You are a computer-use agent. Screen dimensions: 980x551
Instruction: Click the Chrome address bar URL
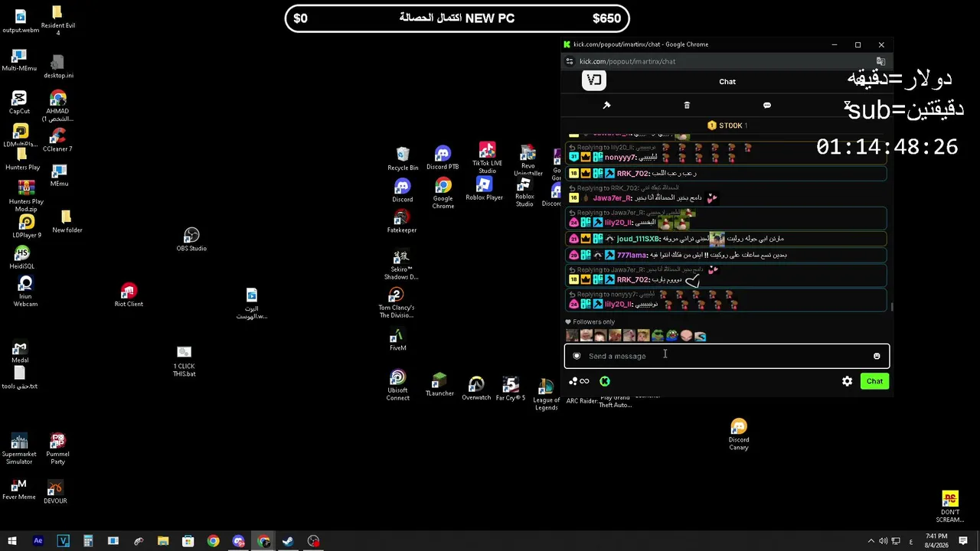[627, 61]
